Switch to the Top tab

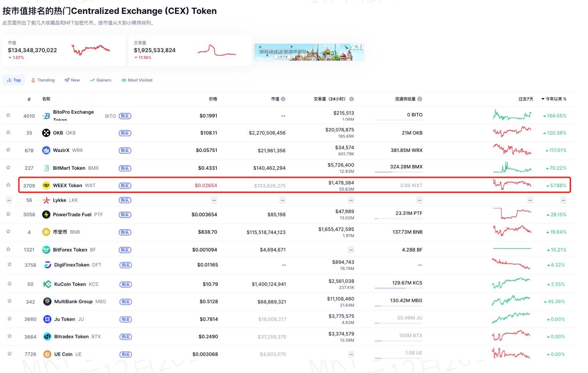coord(14,80)
